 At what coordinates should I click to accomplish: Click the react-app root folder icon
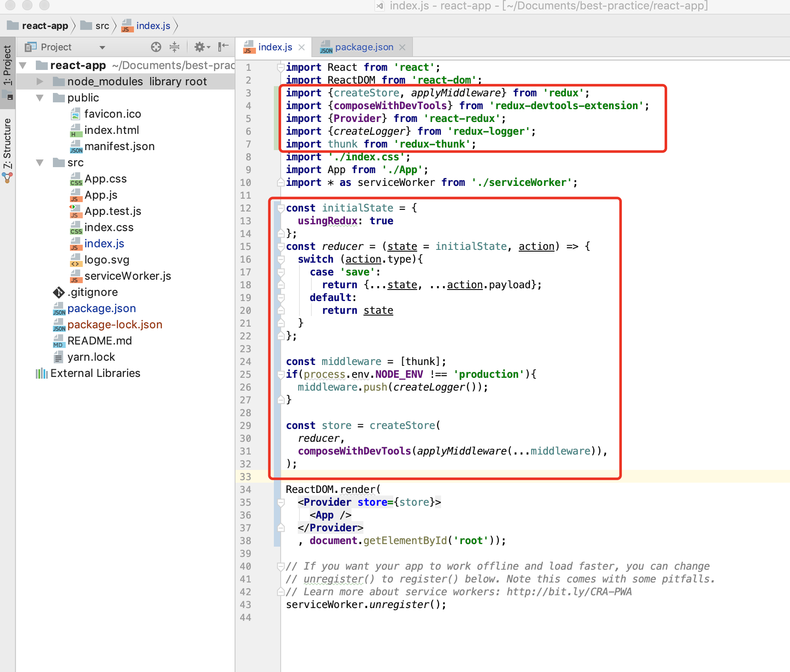click(x=42, y=65)
